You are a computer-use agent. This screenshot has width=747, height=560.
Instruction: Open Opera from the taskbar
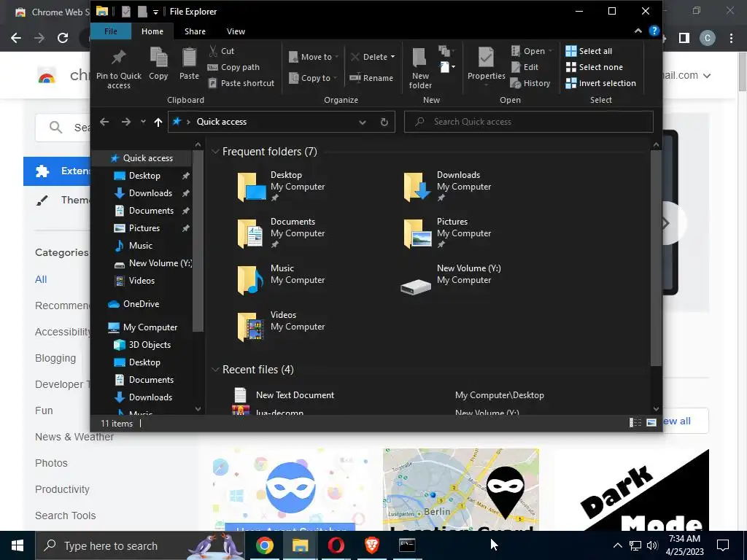pos(336,545)
